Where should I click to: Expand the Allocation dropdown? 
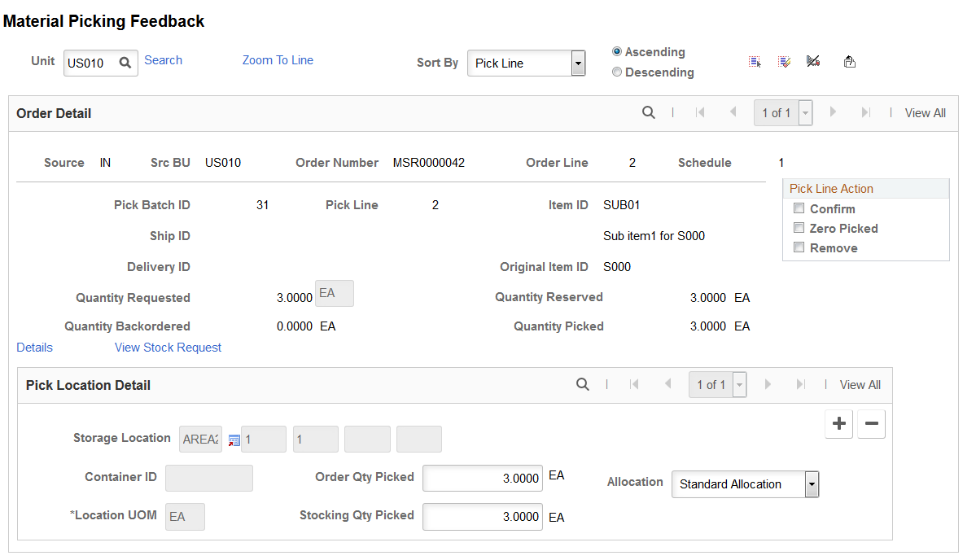point(746,484)
